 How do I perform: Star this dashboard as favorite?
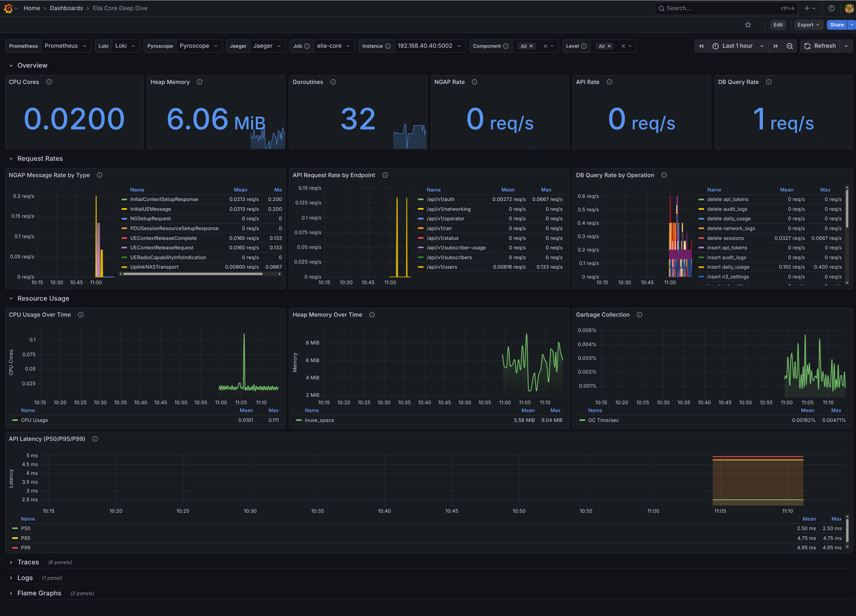tap(748, 25)
